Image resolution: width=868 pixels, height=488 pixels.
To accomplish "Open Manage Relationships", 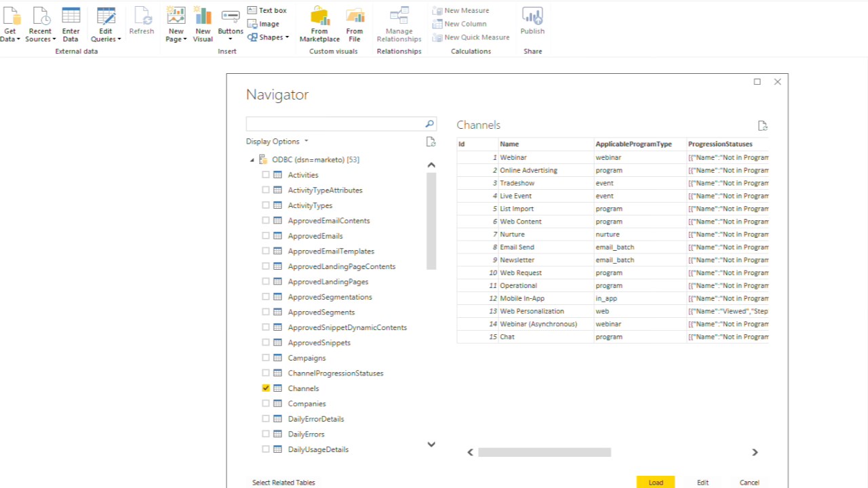I will tap(399, 25).
